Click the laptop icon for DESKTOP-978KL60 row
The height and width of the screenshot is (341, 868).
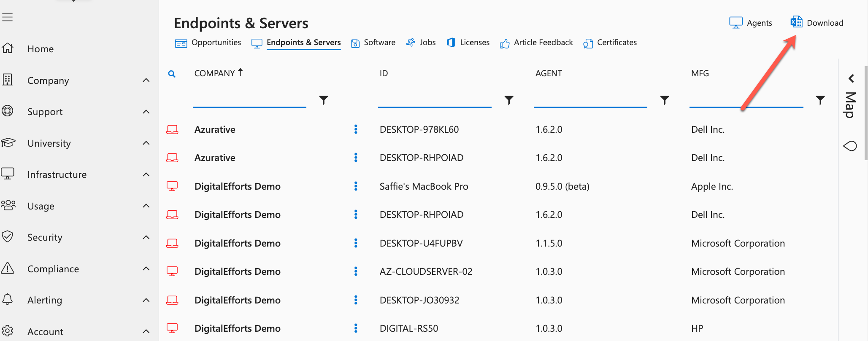[x=172, y=129]
